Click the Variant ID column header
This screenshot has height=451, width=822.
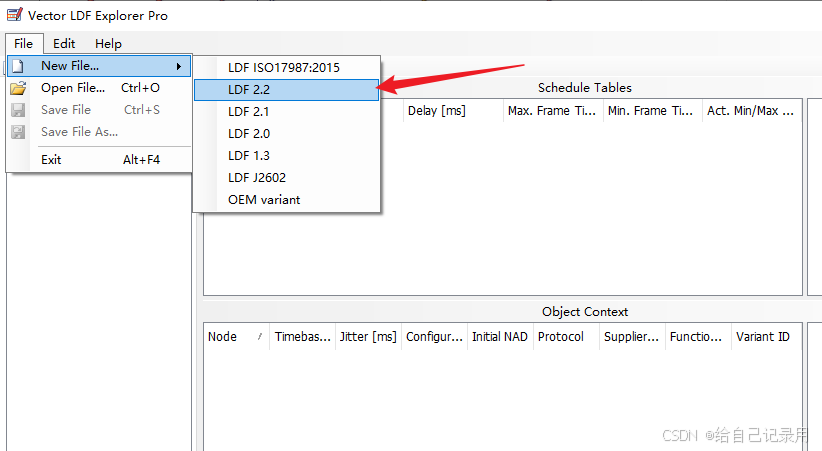pos(767,337)
